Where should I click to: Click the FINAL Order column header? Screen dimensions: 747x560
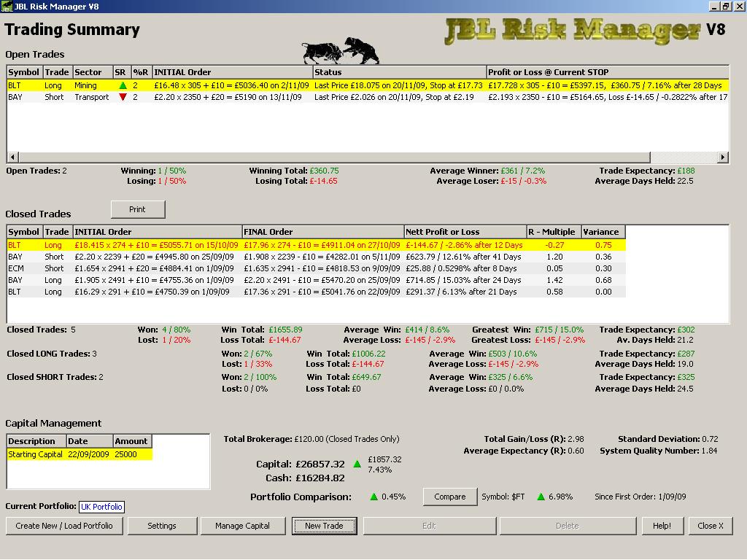(322, 232)
